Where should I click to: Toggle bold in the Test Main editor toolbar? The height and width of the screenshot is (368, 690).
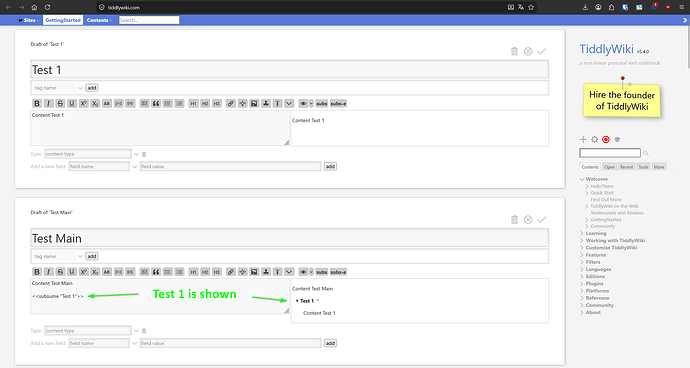[x=37, y=272]
